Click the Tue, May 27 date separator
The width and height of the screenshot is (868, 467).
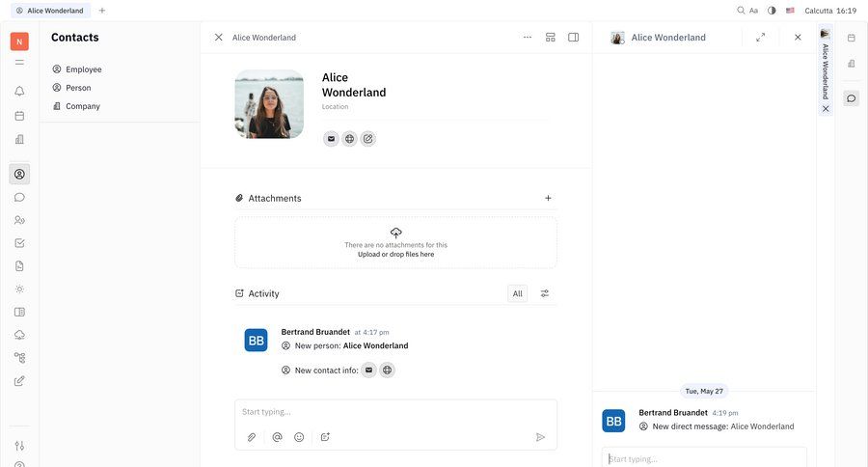click(x=704, y=391)
